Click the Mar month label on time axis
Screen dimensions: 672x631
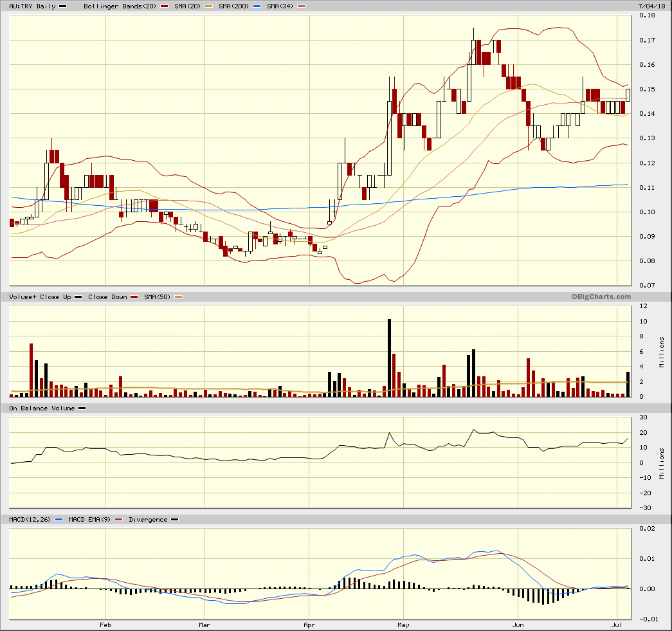[204, 625]
